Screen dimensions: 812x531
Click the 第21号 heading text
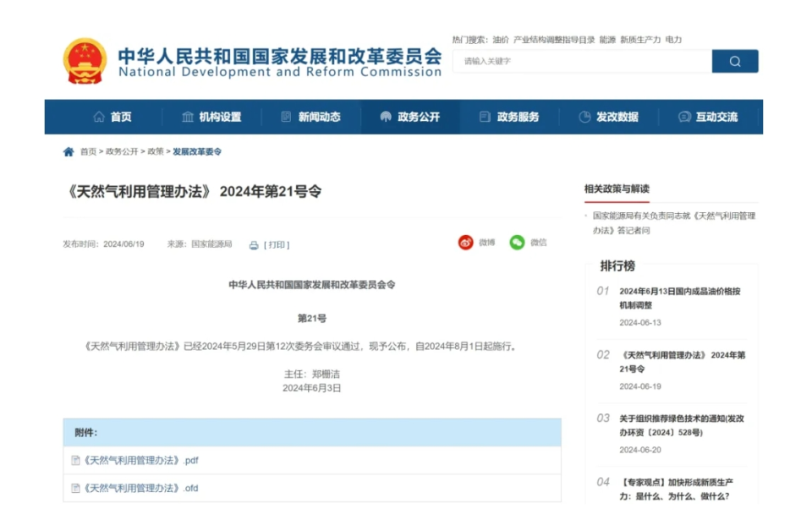tap(312, 318)
